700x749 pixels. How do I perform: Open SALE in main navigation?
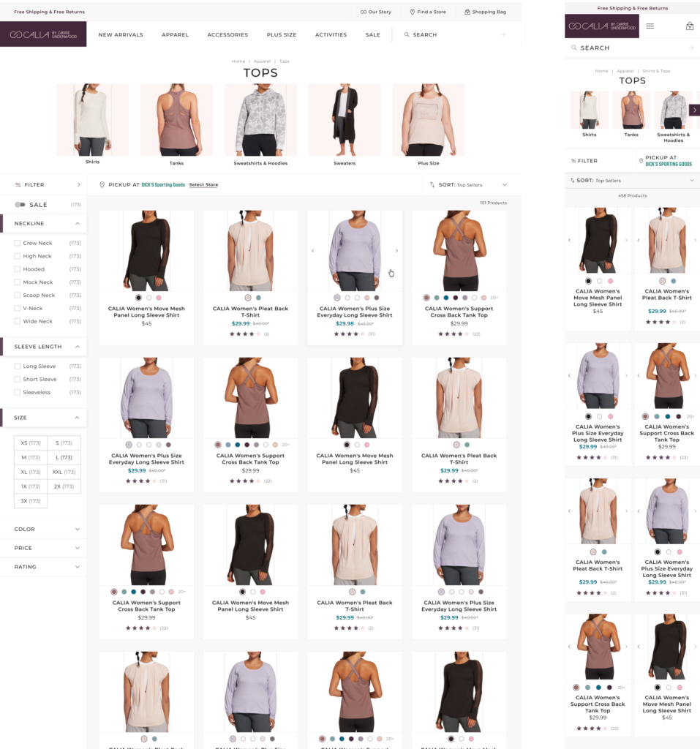point(373,35)
